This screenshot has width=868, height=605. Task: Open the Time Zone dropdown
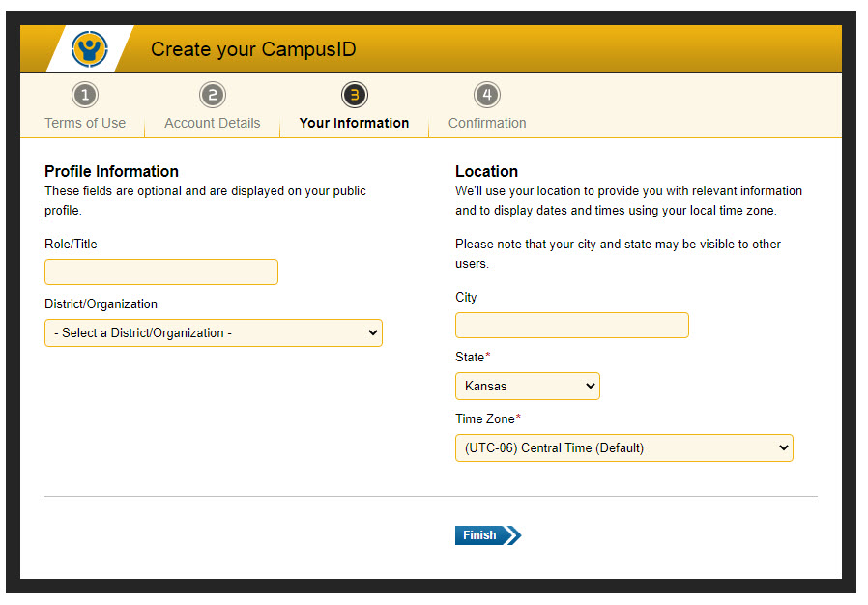tap(624, 448)
